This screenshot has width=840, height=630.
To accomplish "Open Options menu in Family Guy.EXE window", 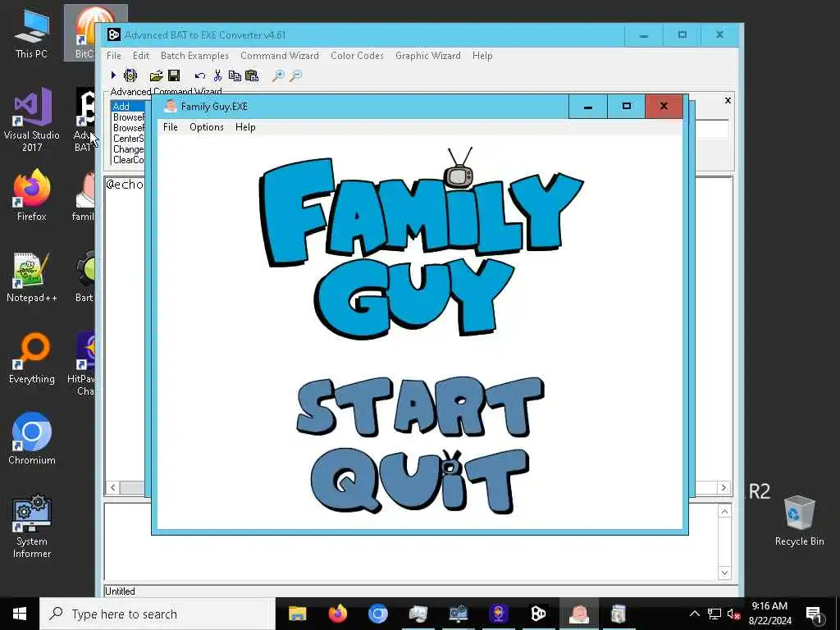I will click(206, 127).
